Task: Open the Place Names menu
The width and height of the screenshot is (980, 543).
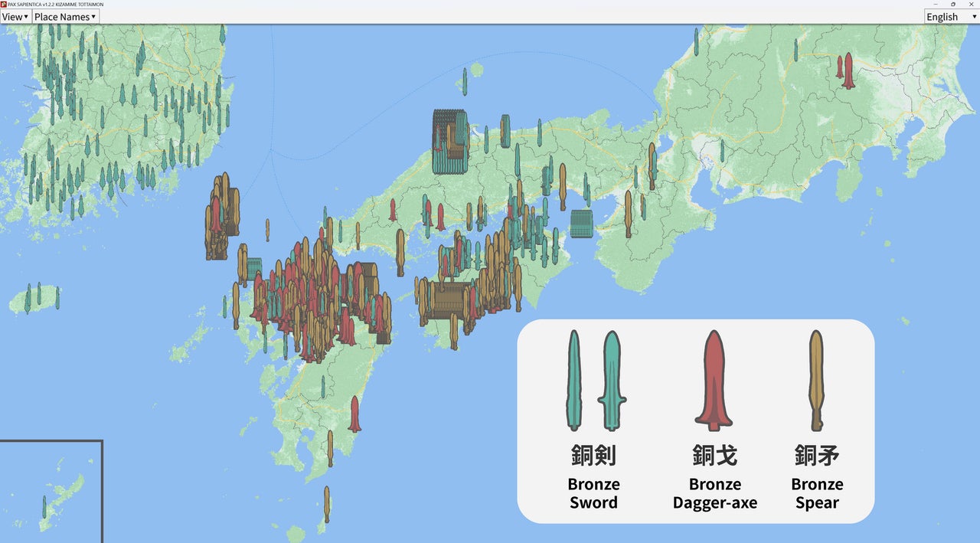Action: [65, 17]
